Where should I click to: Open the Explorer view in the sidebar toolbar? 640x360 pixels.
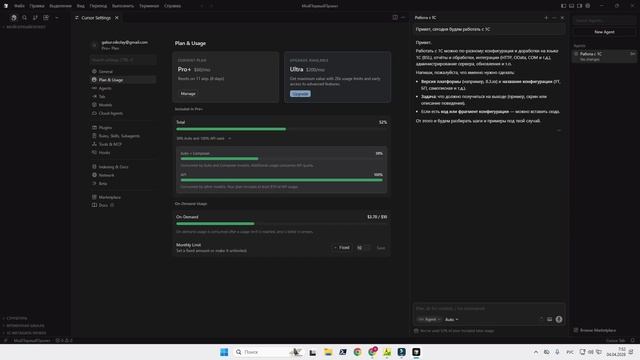(14, 18)
